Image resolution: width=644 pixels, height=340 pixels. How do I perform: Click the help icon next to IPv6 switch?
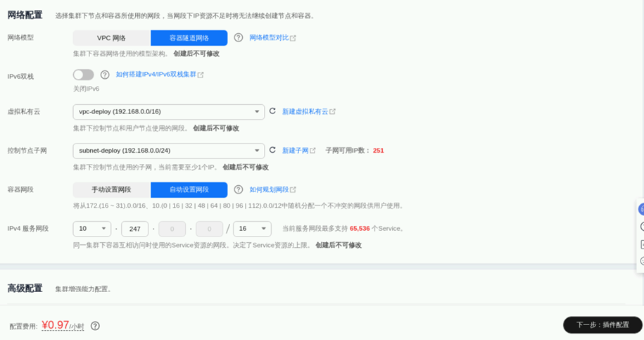coord(105,75)
